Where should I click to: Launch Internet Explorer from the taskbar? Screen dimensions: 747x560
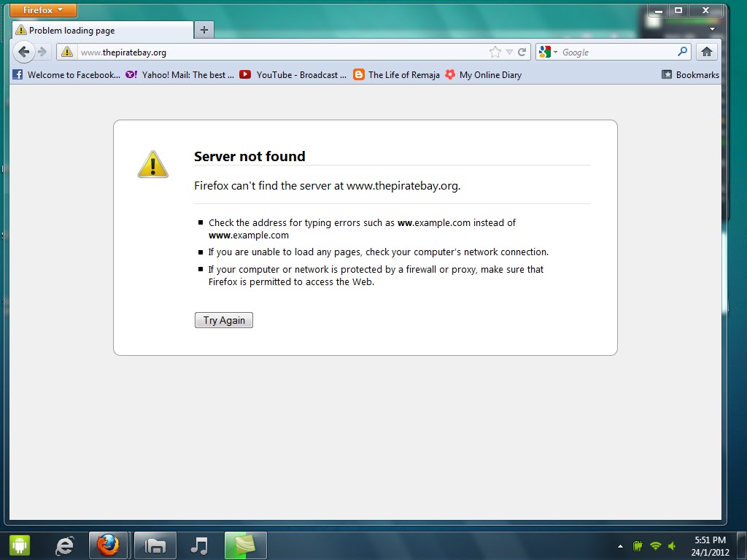pos(65,545)
